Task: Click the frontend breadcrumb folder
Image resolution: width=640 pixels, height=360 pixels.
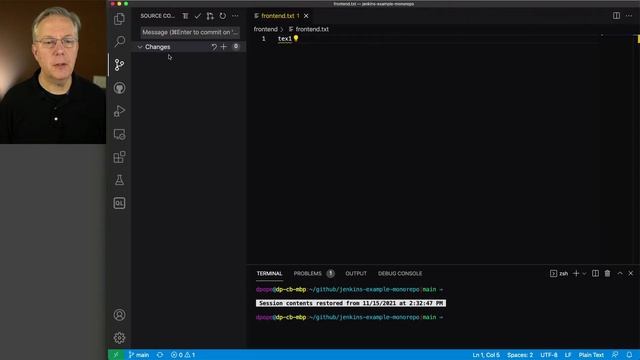Action: [x=265, y=29]
